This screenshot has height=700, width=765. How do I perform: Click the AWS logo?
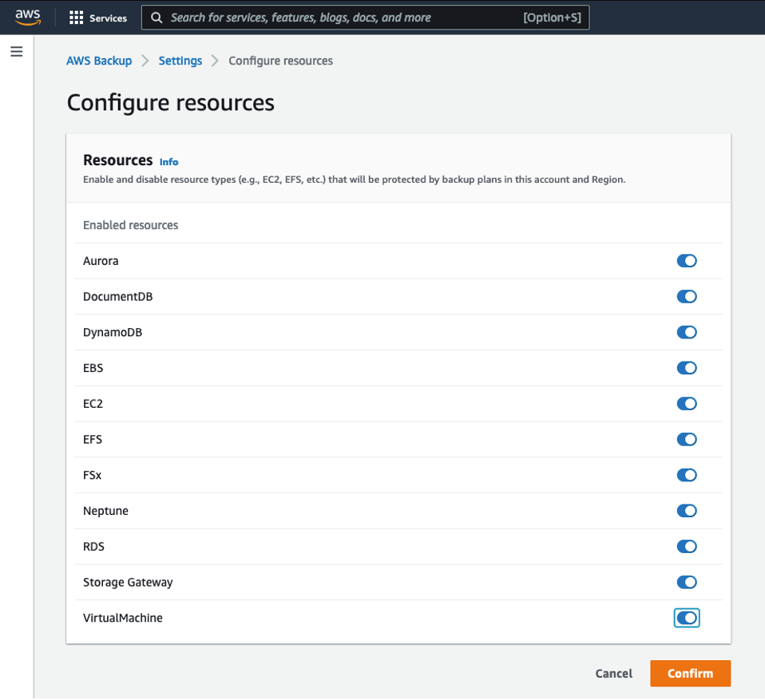point(28,18)
